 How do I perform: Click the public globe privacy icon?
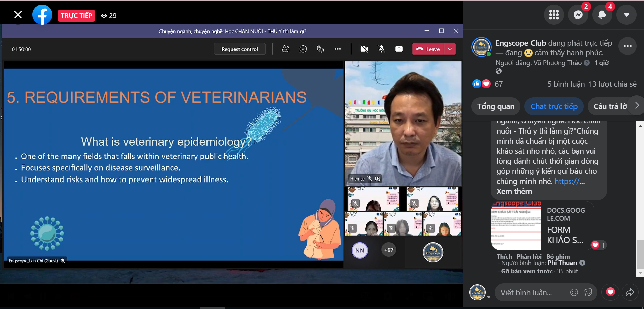499,71
